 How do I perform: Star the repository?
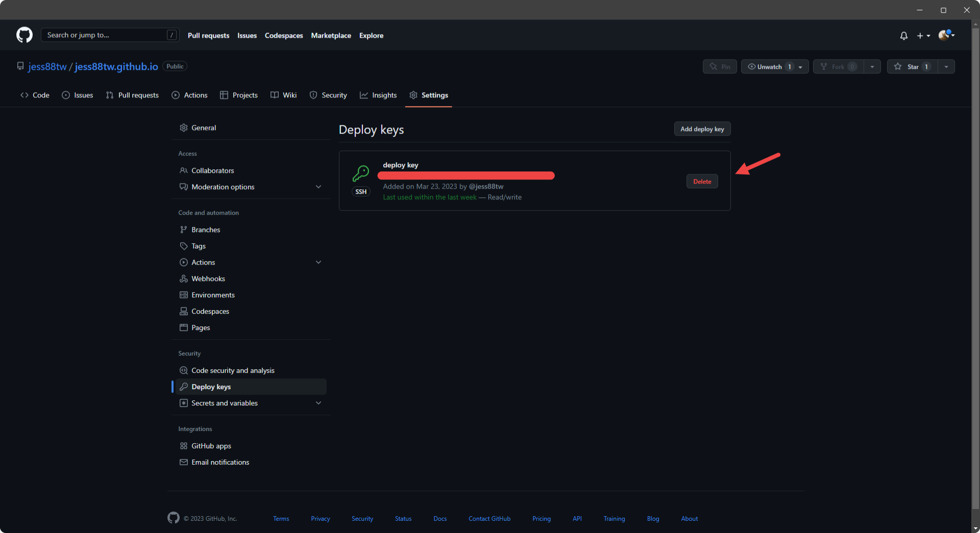tap(912, 67)
